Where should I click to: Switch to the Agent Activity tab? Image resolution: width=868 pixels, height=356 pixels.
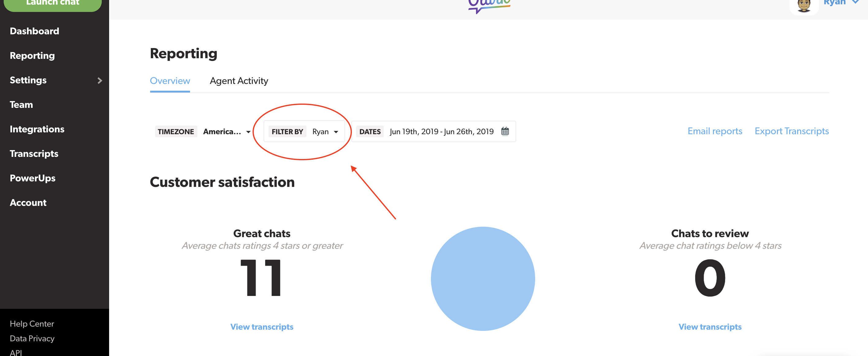pos(239,81)
